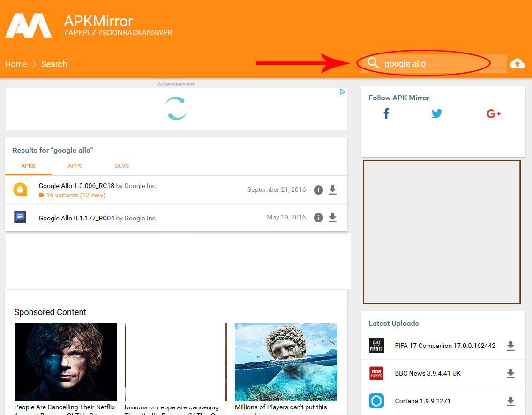Viewport: 532px width, 415px height.
Task: Download Google Allo 1.0.006_RC18
Action: coord(332,190)
